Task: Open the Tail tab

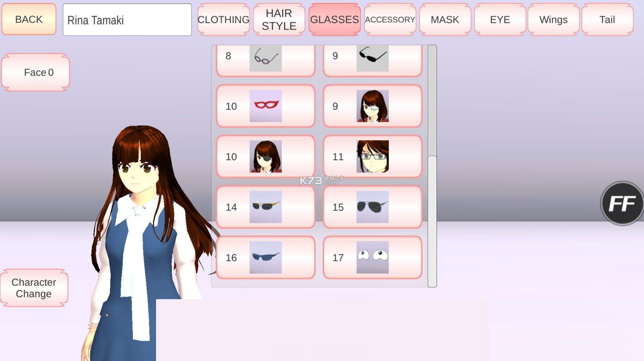Action: [x=607, y=19]
